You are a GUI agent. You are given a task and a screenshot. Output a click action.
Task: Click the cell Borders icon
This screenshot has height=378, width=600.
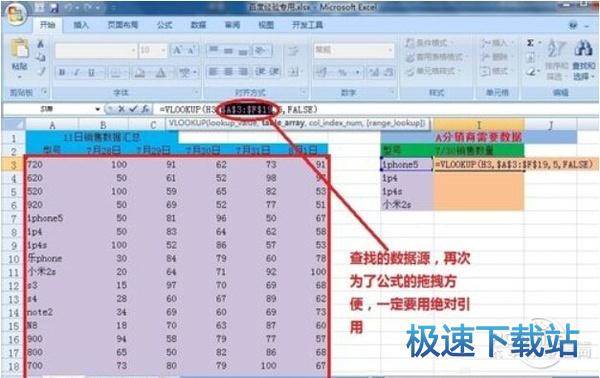pos(116,72)
